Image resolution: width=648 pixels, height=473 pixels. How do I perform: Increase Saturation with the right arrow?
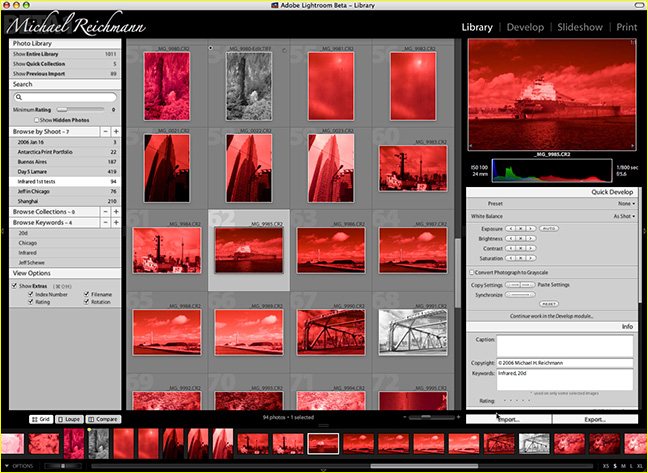531,258
